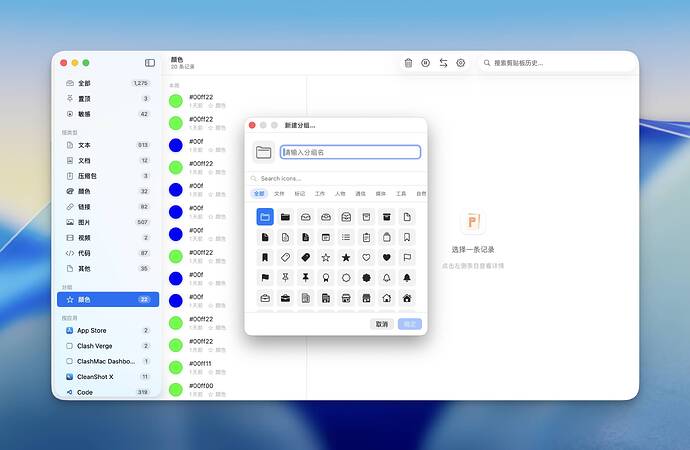Switch to the 通信 icon category tab
This screenshot has width=690, height=450.
(x=360, y=194)
